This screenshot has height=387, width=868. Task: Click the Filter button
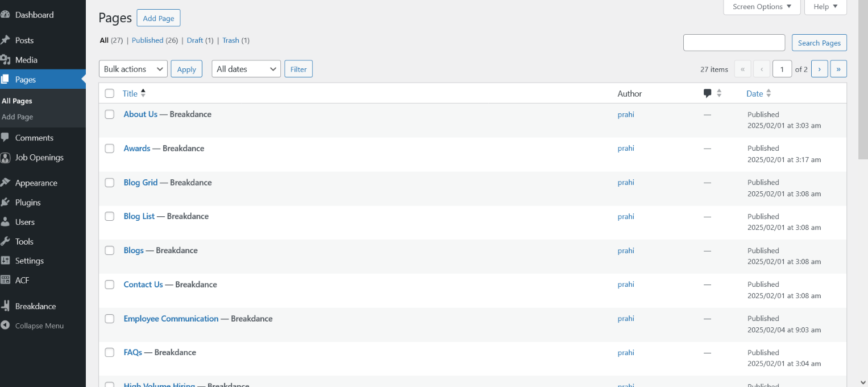[x=298, y=69]
